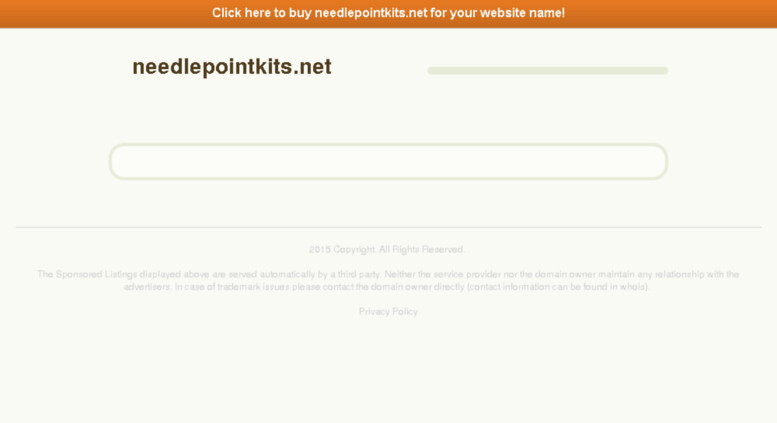Image resolution: width=777 pixels, height=423 pixels.
Task: Click the horizontal divider above the footer
Action: tap(388, 227)
